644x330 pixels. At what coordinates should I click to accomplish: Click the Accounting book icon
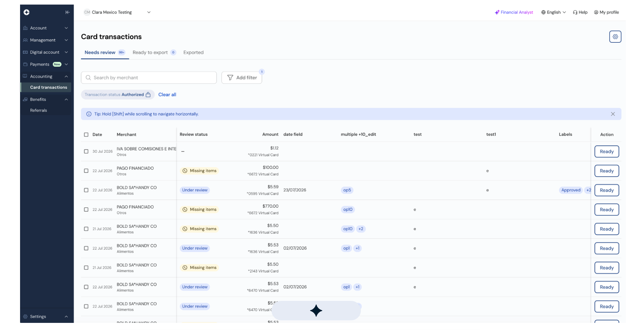tap(25, 76)
